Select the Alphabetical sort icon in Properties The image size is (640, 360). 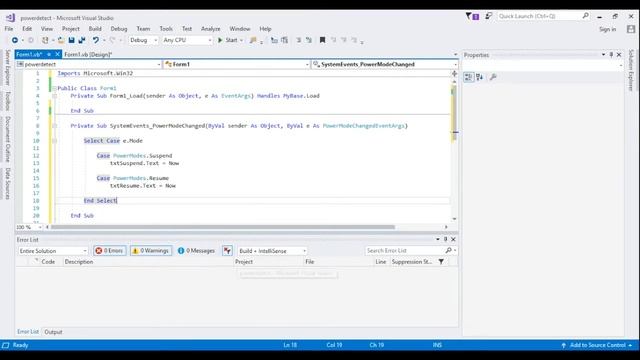click(x=480, y=77)
